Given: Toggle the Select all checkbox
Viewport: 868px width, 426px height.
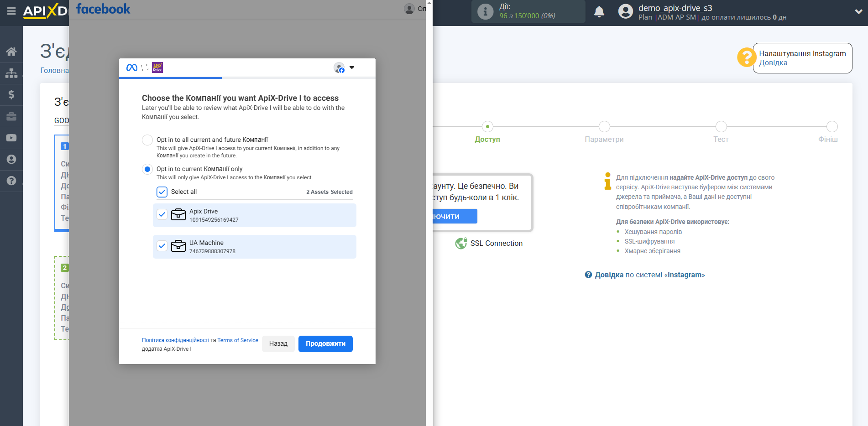Looking at the screenshot, I should pos(162,192).
